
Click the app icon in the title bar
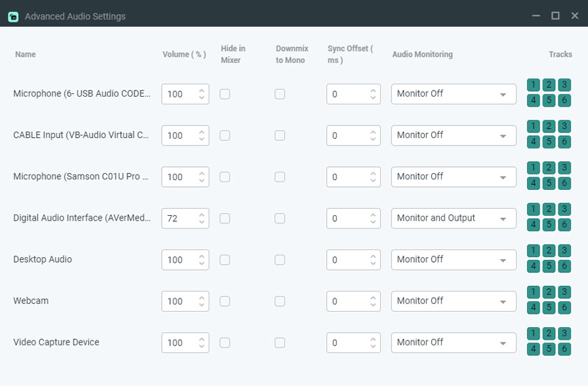(13, 16)
